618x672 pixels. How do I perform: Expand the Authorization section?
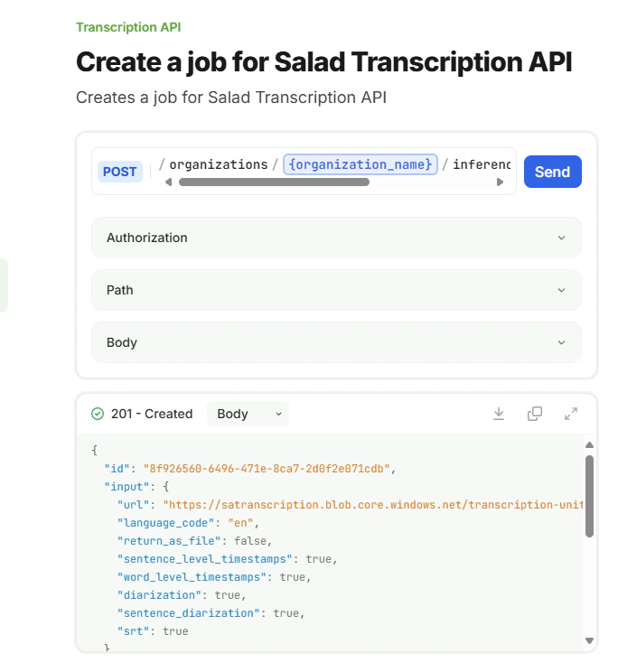336,238
